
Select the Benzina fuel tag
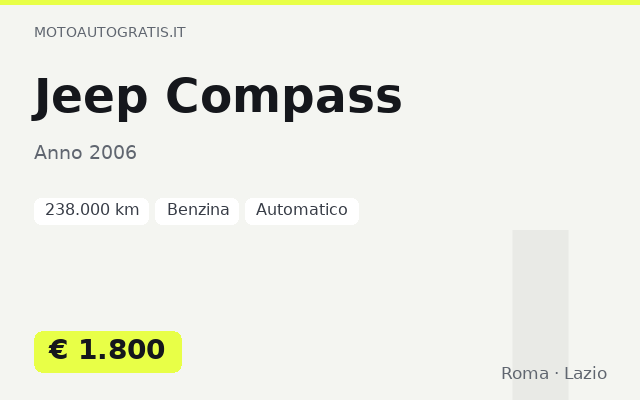pos(197,211)
